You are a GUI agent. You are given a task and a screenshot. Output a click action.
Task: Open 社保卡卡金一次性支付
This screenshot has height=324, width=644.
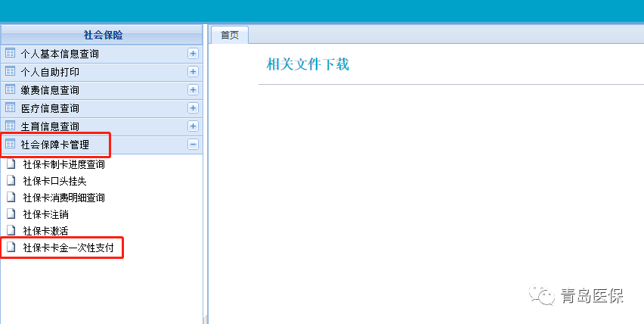68,248
